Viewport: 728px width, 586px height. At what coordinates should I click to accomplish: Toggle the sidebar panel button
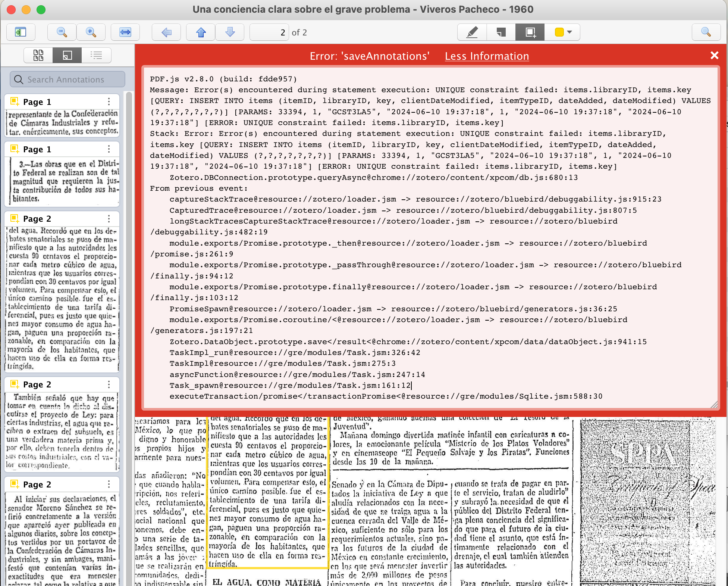coord(21,32)
